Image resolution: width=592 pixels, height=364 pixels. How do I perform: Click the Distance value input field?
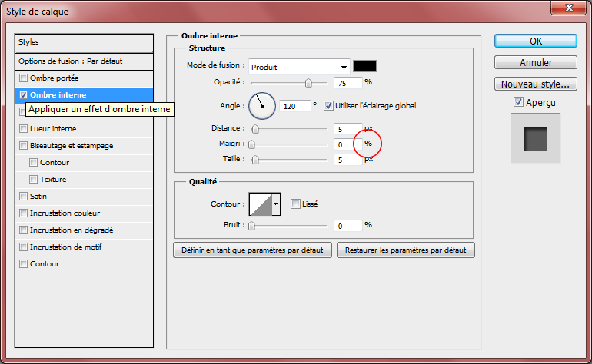click(x=348, y=129)
